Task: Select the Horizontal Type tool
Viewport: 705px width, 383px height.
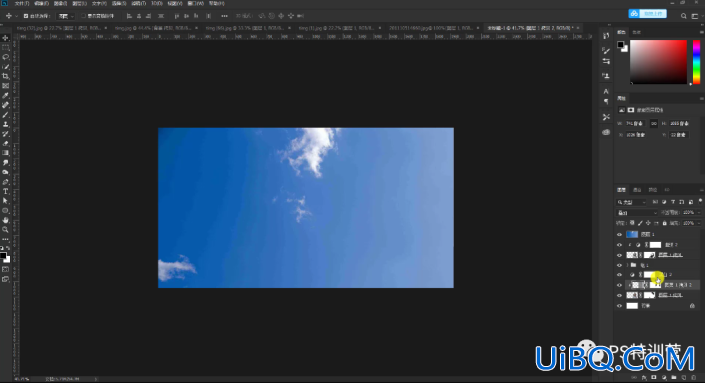Action: click(x=5, y=192)
